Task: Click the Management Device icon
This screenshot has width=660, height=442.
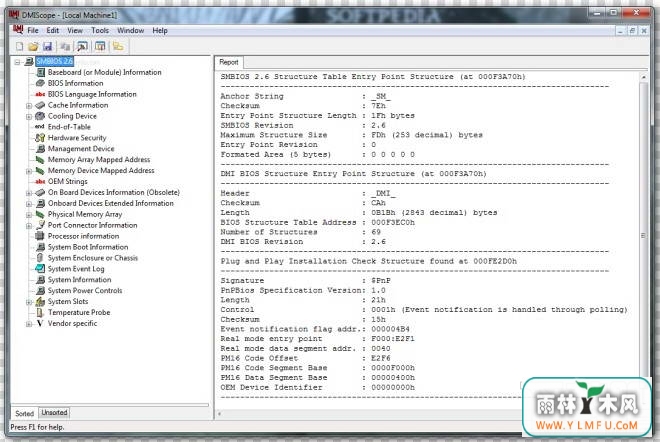Action: 40,149
